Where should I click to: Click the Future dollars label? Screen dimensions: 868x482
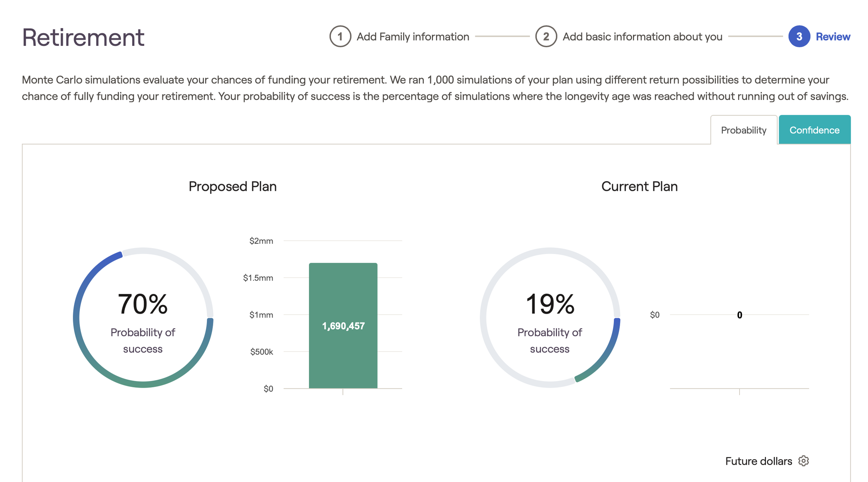759,461
